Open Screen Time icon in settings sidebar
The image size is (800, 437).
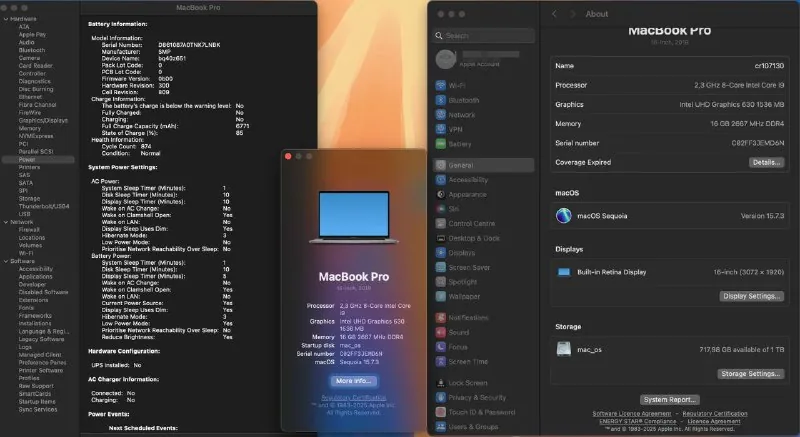coord(441,361)
